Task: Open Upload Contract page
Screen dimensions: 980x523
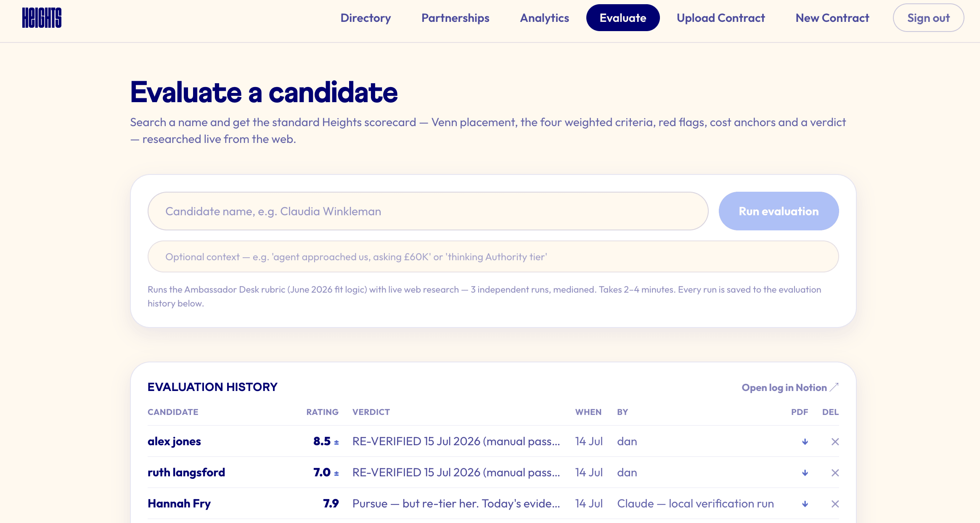Action: 720,18
